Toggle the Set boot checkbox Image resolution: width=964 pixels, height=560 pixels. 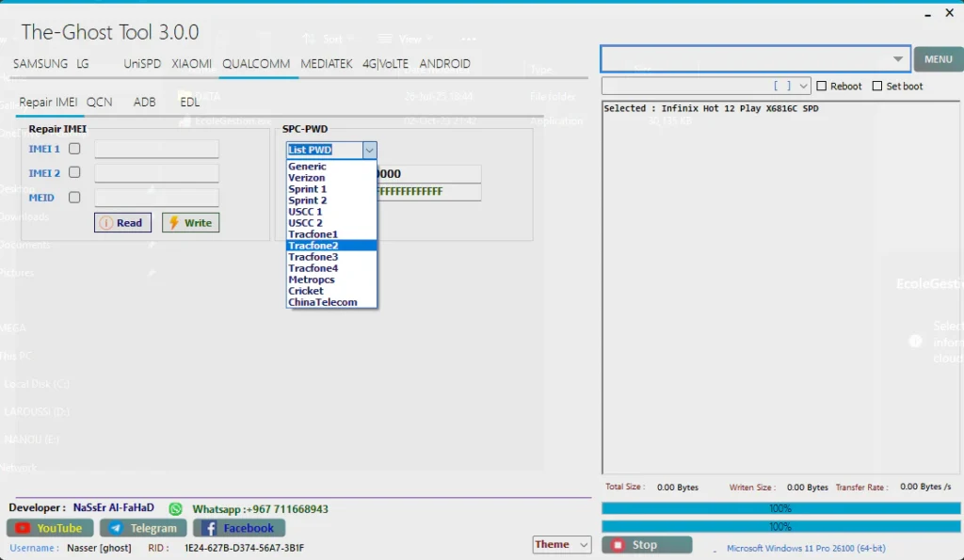coord(877,86)
